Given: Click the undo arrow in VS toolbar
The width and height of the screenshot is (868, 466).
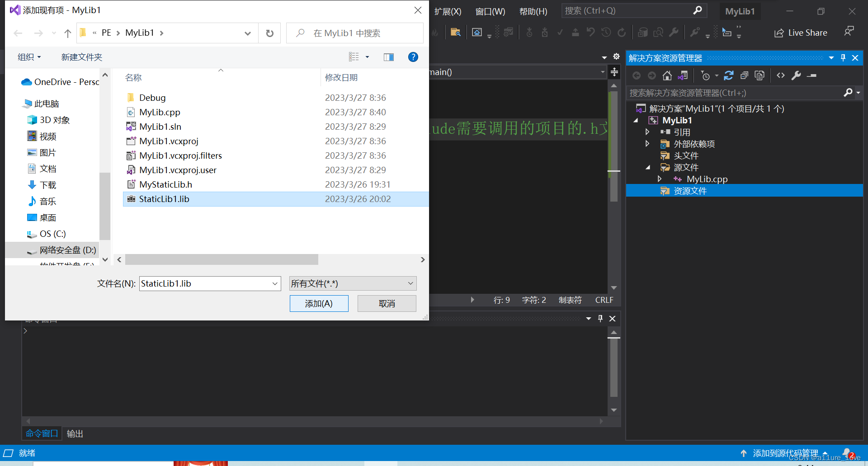Looking at the screenshot, I should (590, 32).
